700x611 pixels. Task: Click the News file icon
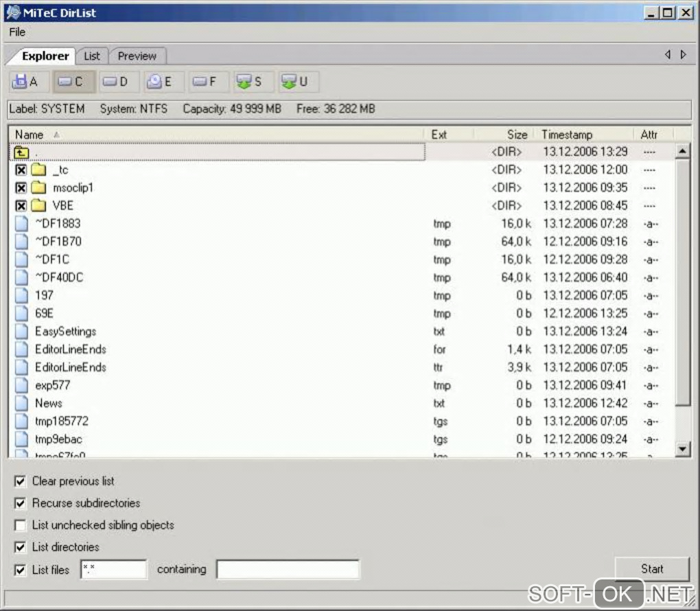point(21,403)
